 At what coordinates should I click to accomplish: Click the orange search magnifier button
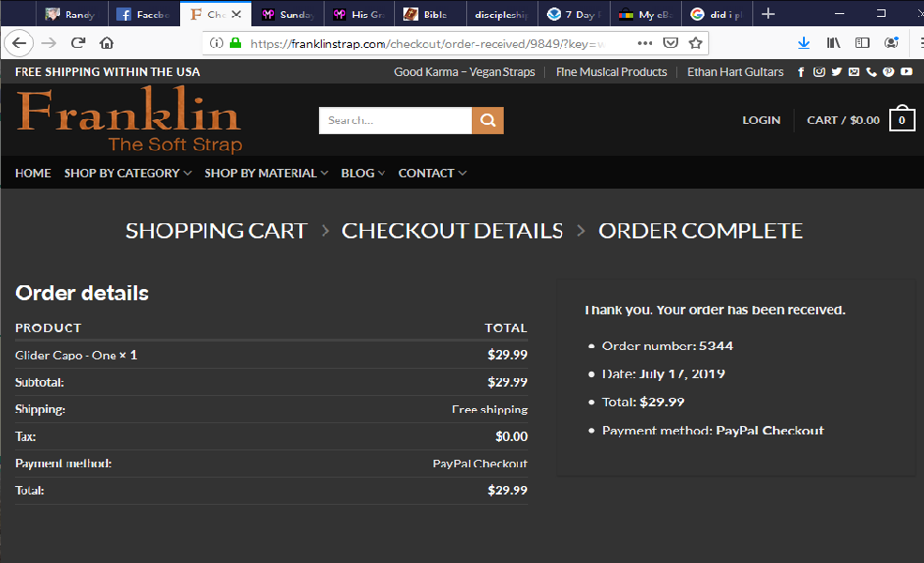[488, 120]
